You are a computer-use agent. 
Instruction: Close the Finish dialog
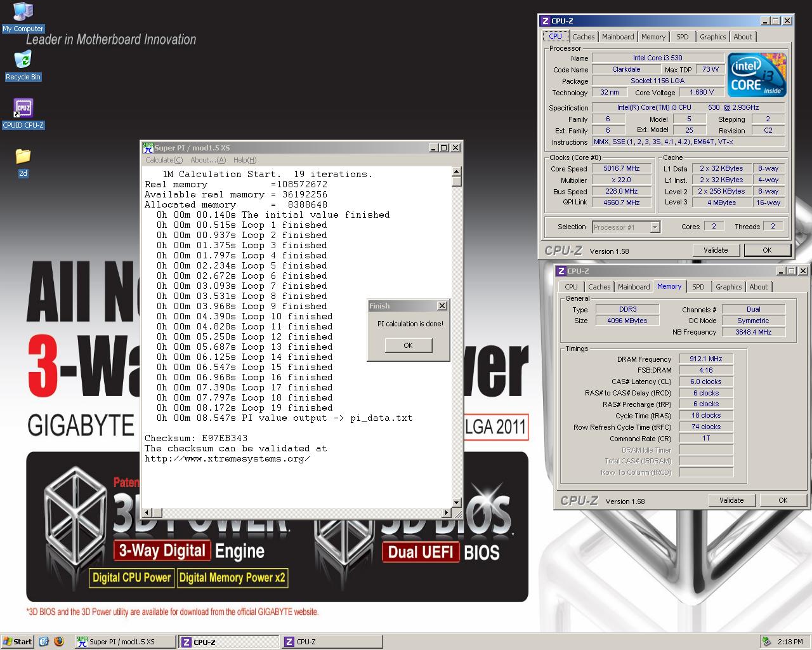(442, 306)
